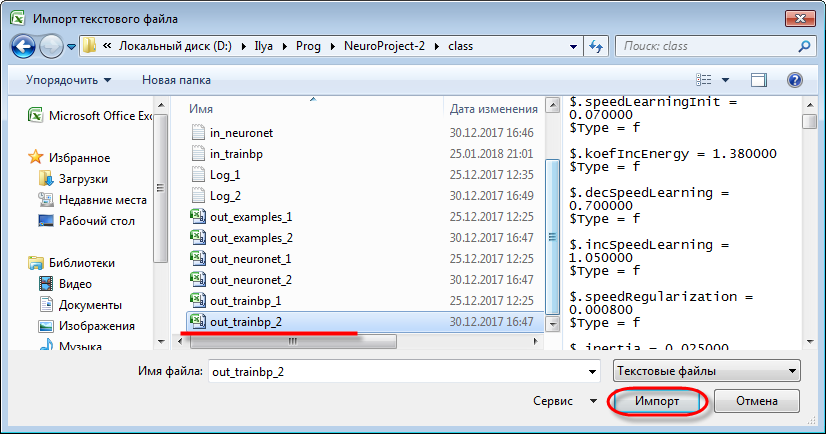
Task: Toggle the preview pane icon
Action: click(x=759, y=80)
